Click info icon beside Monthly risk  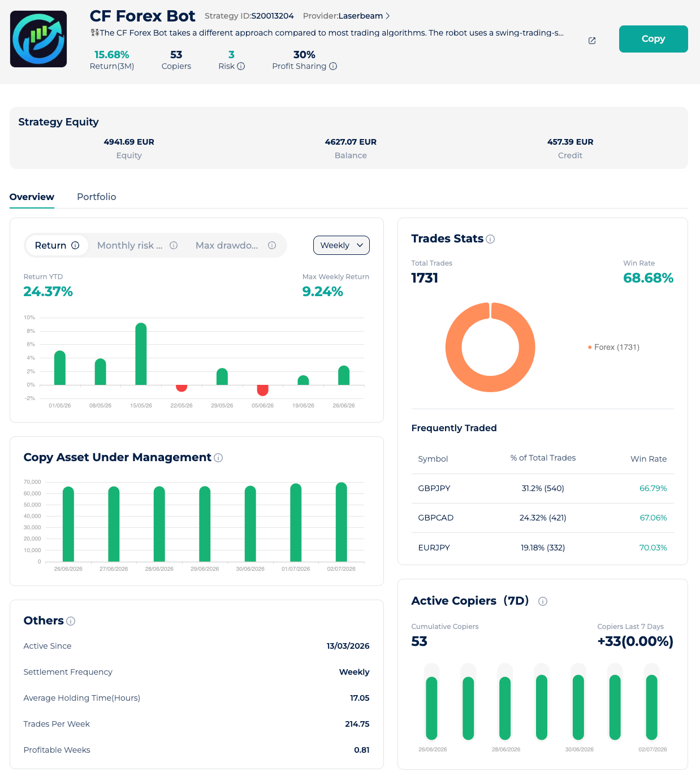tap(174, 245)
